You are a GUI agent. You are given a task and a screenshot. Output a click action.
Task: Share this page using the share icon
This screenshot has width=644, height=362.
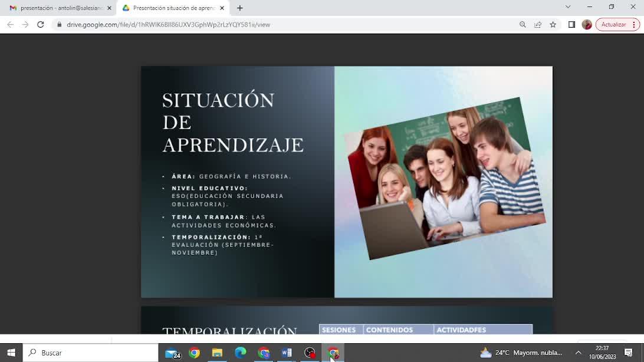tap(538, 25)
